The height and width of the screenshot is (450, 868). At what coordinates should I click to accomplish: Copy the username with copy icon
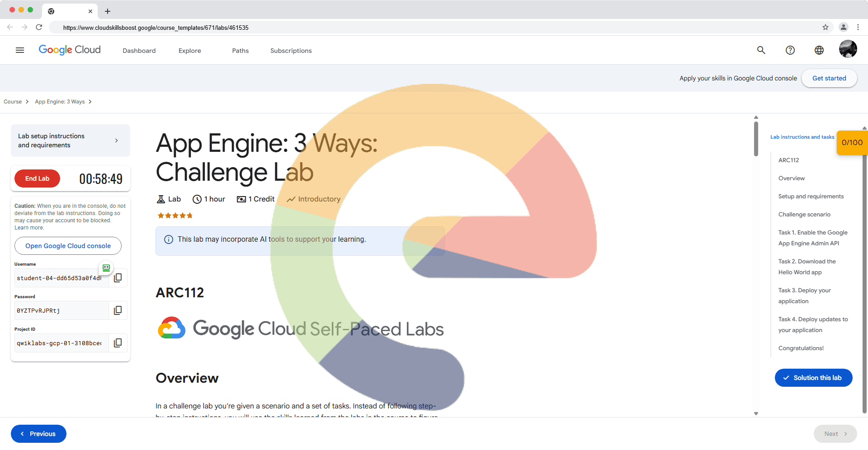[118, 278]
